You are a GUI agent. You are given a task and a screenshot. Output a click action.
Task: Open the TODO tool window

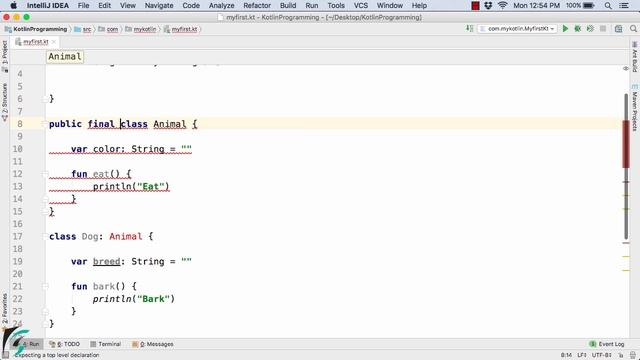point(64,344)
